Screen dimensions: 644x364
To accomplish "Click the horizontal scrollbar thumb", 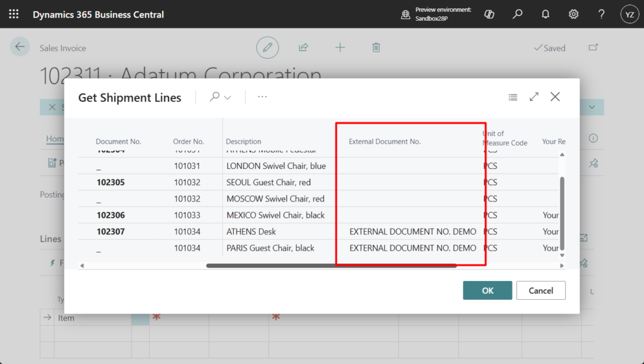I will (x=331, y=266).
